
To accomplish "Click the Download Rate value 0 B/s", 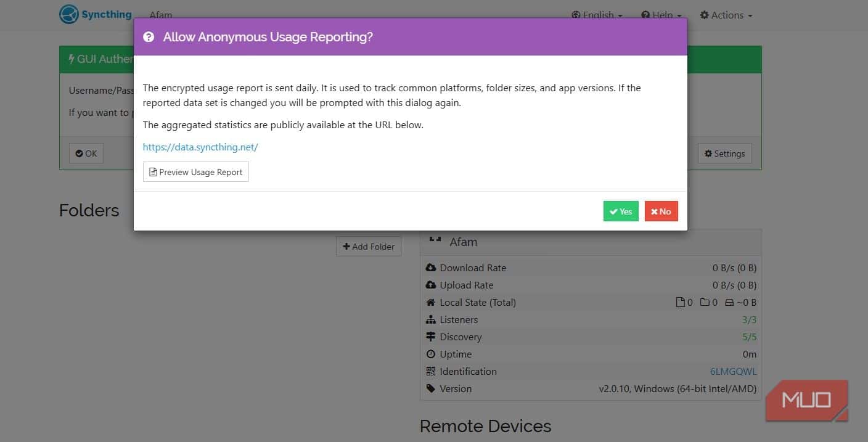I will pos(734,268).
